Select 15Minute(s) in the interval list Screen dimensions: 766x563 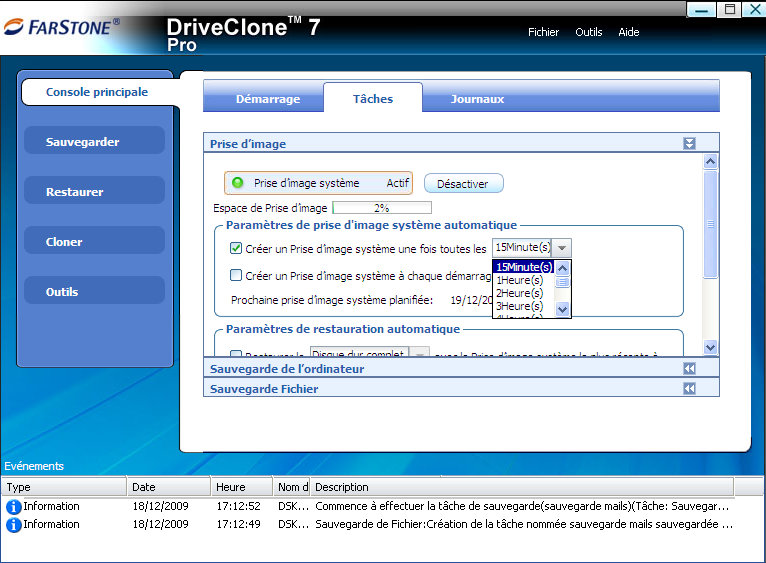click(x=523, y=267)
